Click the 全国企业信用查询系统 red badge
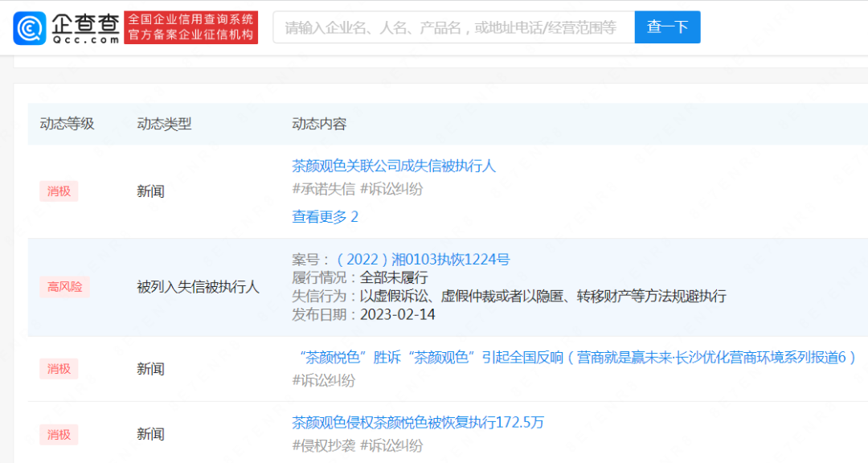The image size is (868, 463). [x=190, y=18]
